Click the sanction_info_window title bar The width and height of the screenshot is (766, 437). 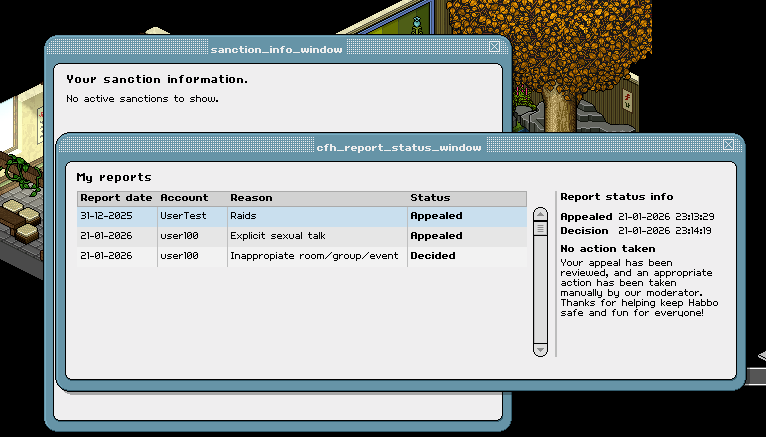[x=276, y=49]
